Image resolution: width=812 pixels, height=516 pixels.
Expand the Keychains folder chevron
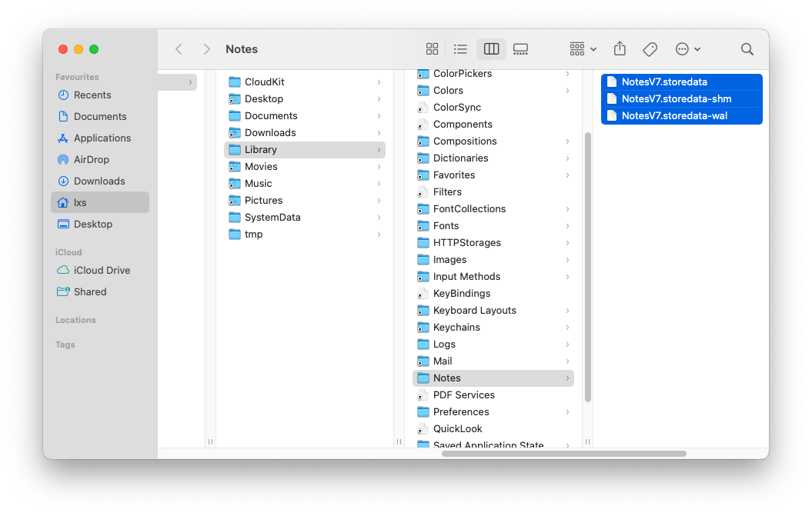(567, 328)
